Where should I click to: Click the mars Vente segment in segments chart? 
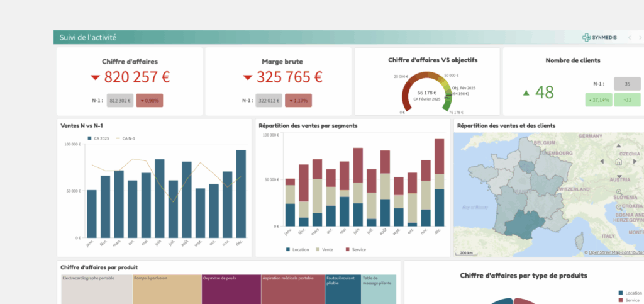tap(318, 196)
